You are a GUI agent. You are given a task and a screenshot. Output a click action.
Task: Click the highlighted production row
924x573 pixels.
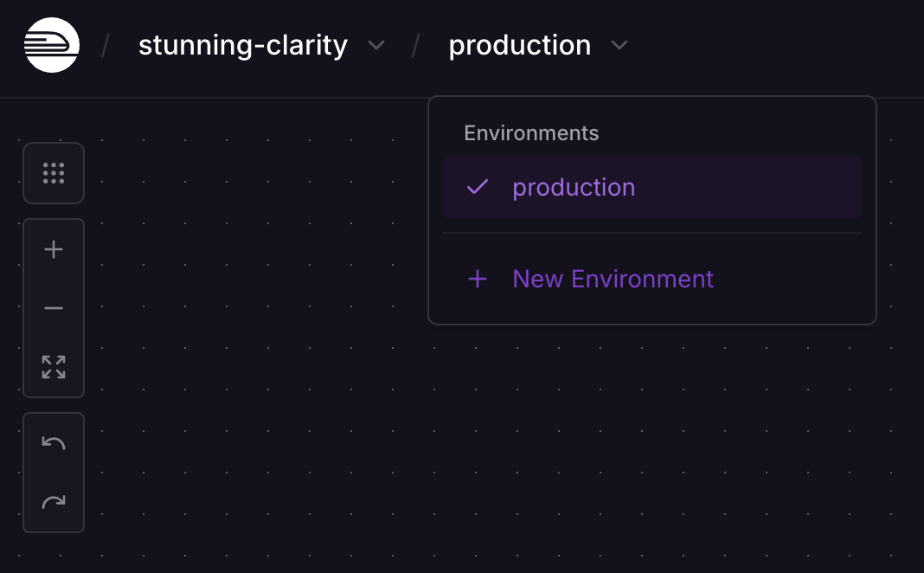click(652, 187)
